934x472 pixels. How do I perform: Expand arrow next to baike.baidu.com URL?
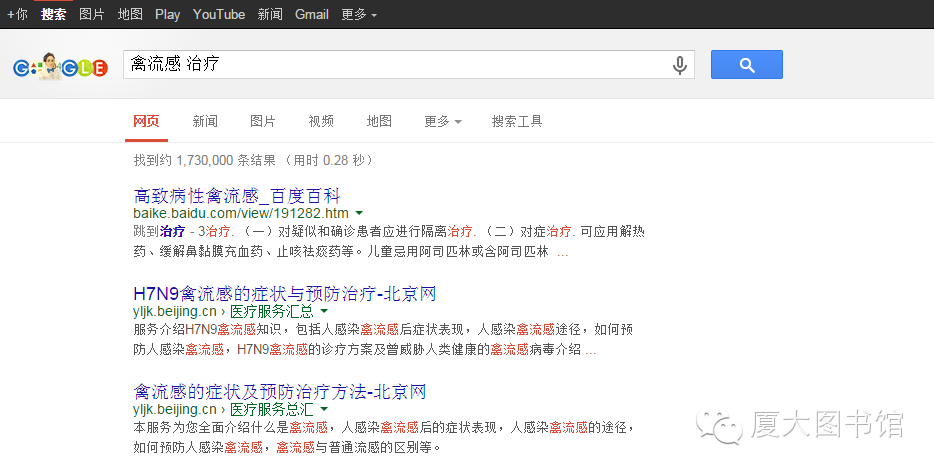359,213
